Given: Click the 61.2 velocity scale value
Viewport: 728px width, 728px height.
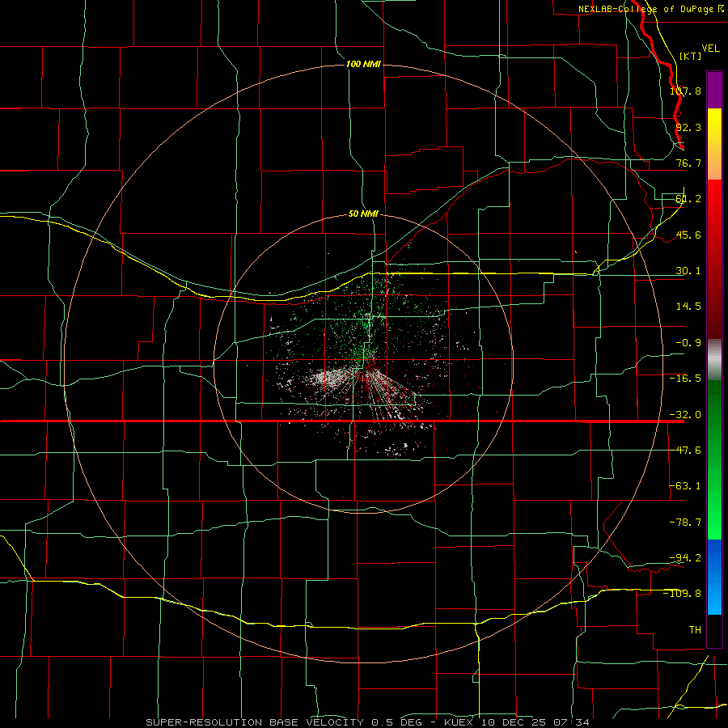Looking at the screenshot, I should [x=688, y=199].
